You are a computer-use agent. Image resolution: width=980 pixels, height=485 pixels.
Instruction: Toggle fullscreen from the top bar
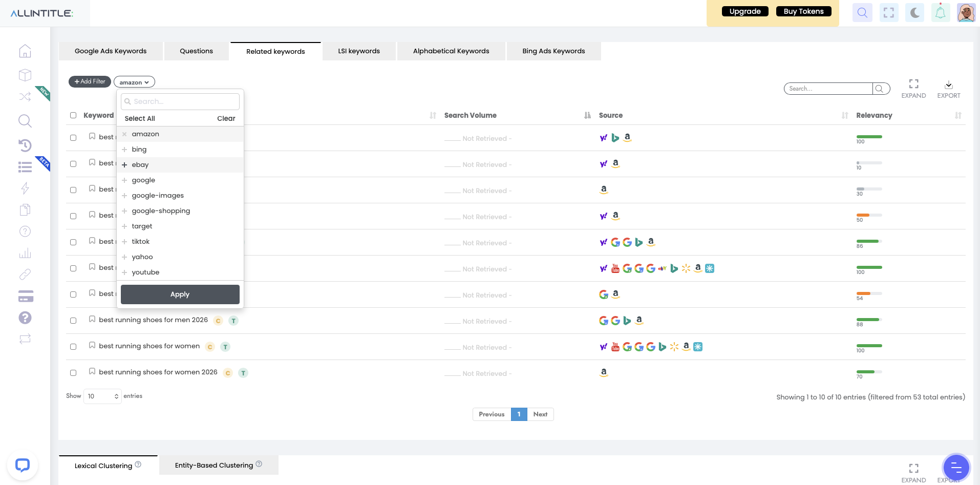[x=889, y=12]
